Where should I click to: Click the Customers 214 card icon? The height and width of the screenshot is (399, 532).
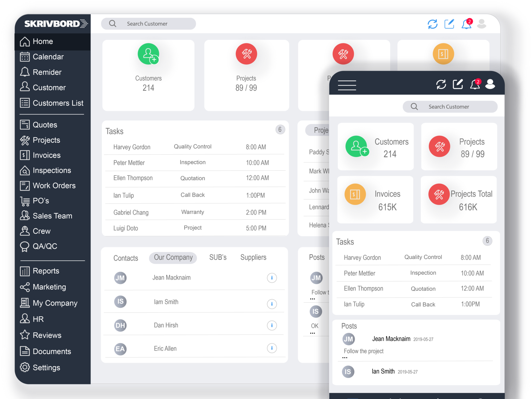[x=148, y=54]
